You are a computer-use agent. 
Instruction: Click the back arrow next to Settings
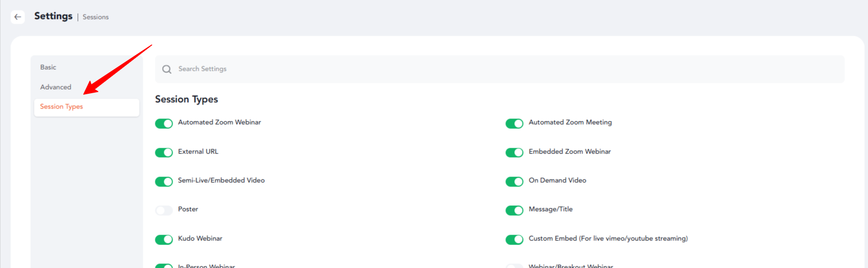pos(18,17)
